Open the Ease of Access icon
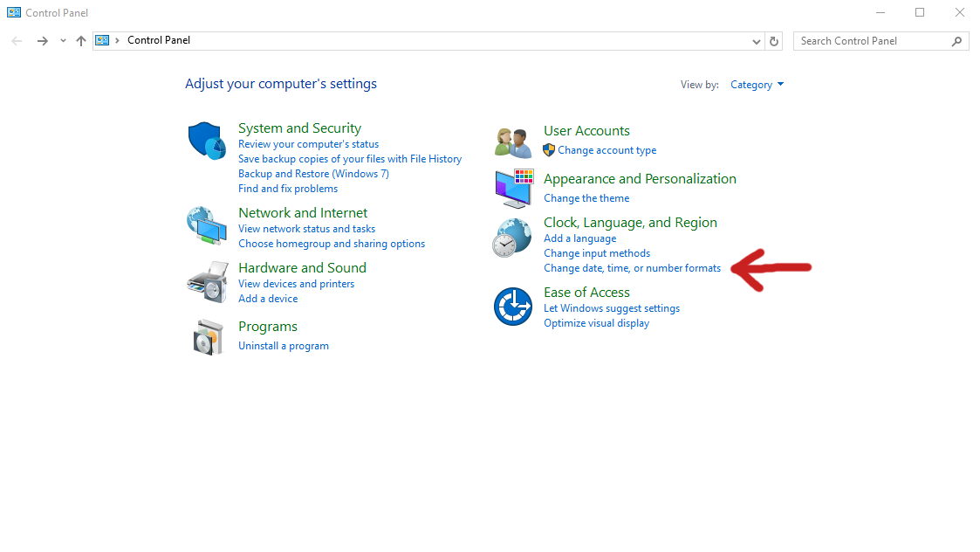Image resolution: width=980 pixels, height=552 pixels. point(512,307)
